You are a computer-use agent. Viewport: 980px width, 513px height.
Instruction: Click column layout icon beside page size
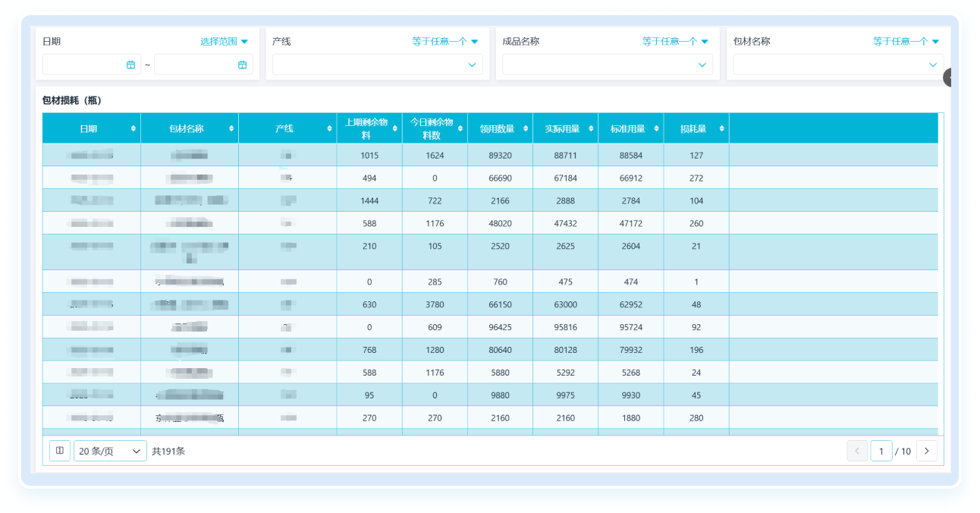click(x=60, y=451)
